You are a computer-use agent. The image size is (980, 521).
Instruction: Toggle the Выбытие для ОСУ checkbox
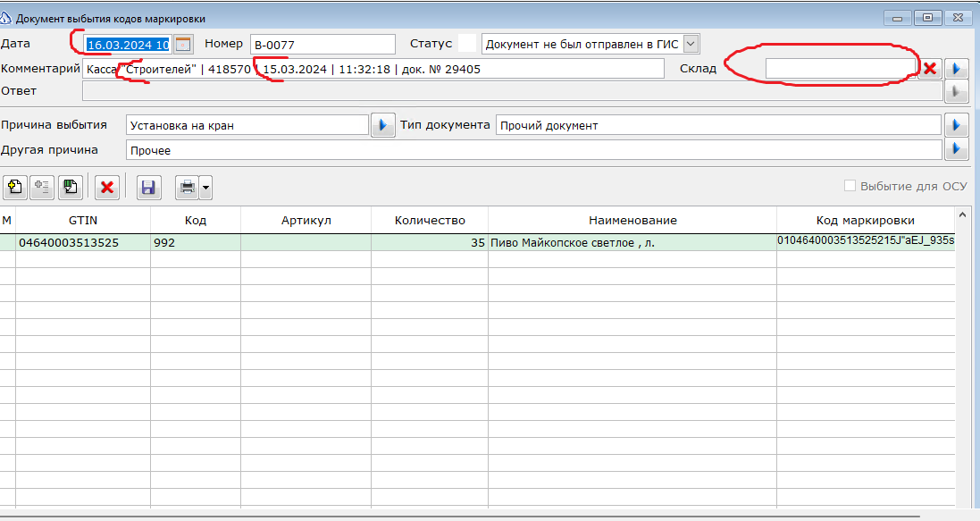tap(850, 186)
